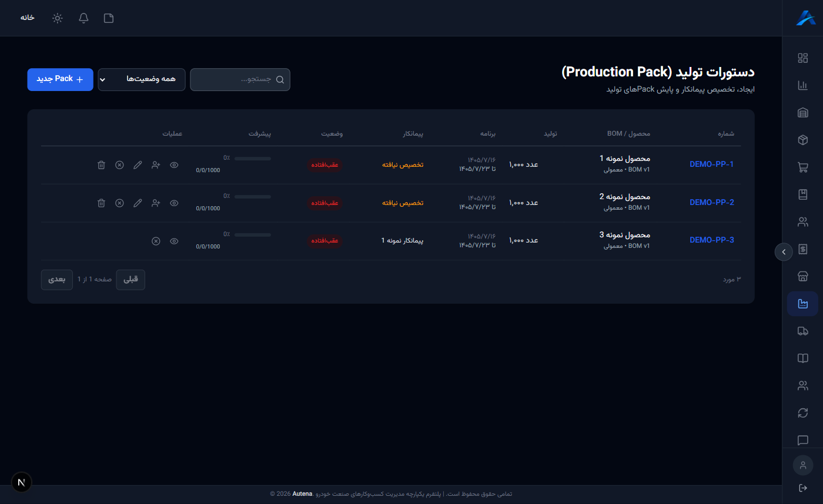Screen dimensions: 823x504
Task: Click the Pack جدید button
Action: click(x=60, y=79)
